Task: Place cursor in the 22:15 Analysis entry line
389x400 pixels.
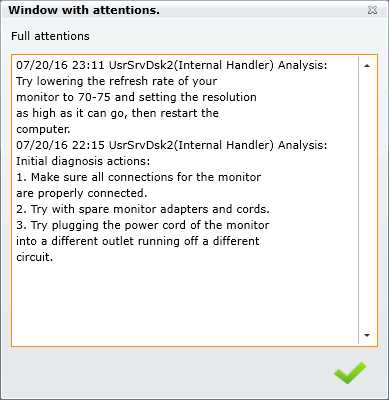Action: pyautogui.click(x=172, y=145)
